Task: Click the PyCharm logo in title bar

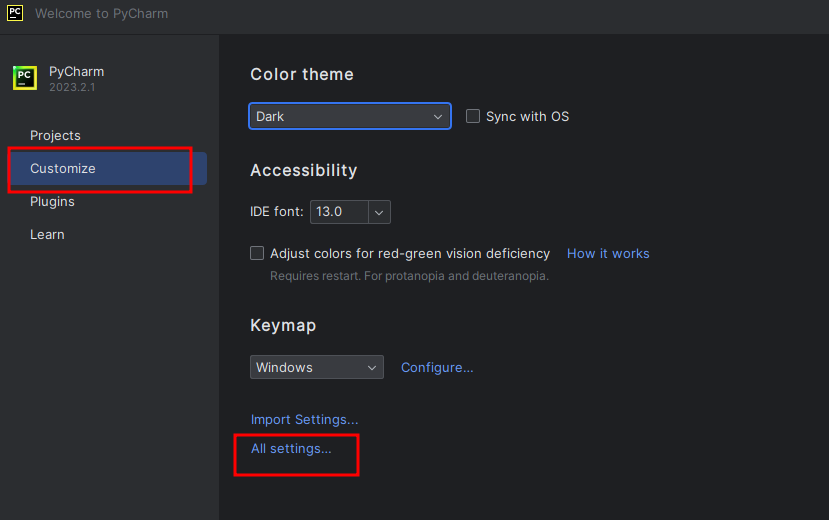Action: [x=15, y=13]
